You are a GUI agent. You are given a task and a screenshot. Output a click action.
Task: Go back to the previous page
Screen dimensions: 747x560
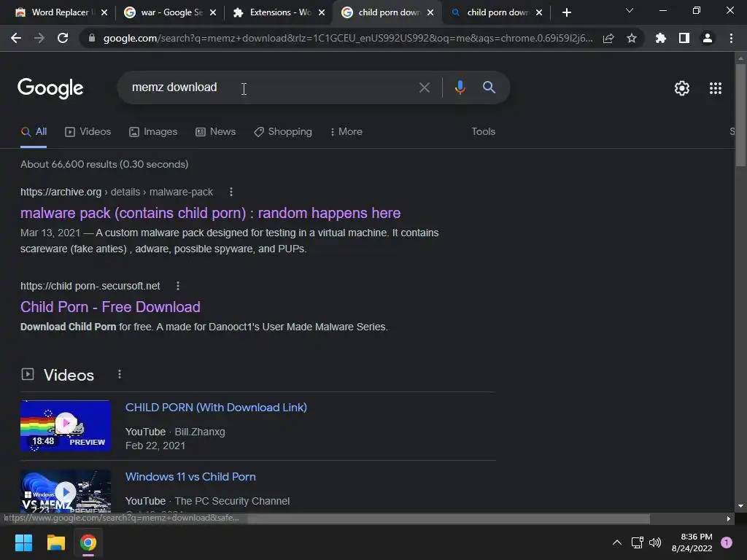(x=16, y=38)
